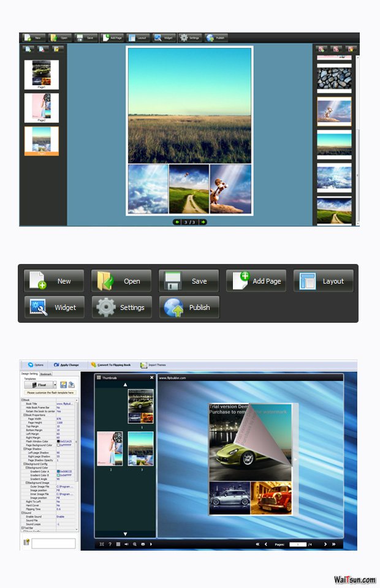Click delete-page icon above page thumbnails list
The height and width of the screenshot is (588, 380).
tap(42, 49)
